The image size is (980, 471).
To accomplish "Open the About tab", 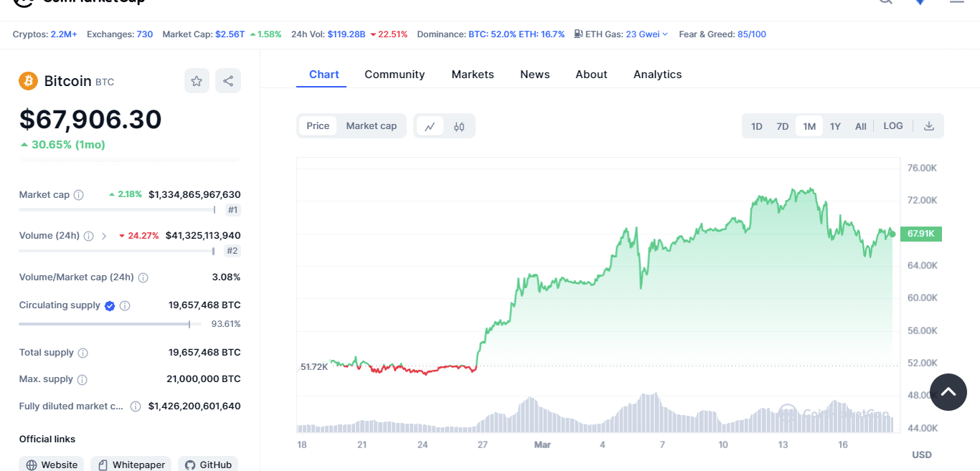I will coord(591,75).
